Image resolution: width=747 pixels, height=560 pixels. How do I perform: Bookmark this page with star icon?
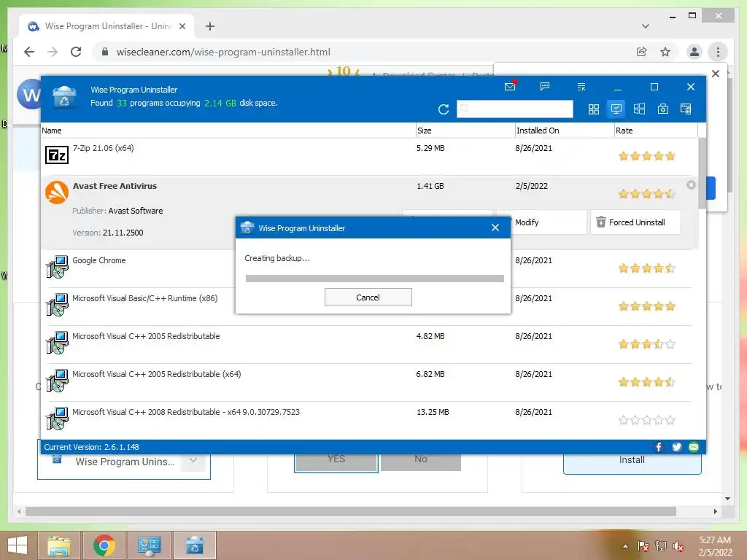(x=665, y=52)
